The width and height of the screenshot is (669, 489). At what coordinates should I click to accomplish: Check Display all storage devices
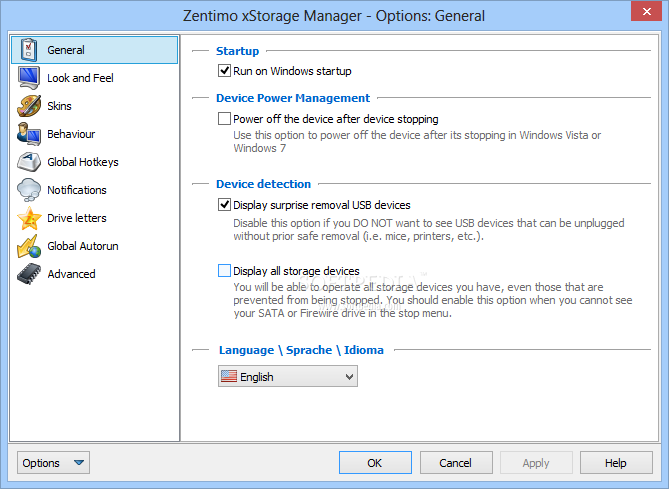224,271
